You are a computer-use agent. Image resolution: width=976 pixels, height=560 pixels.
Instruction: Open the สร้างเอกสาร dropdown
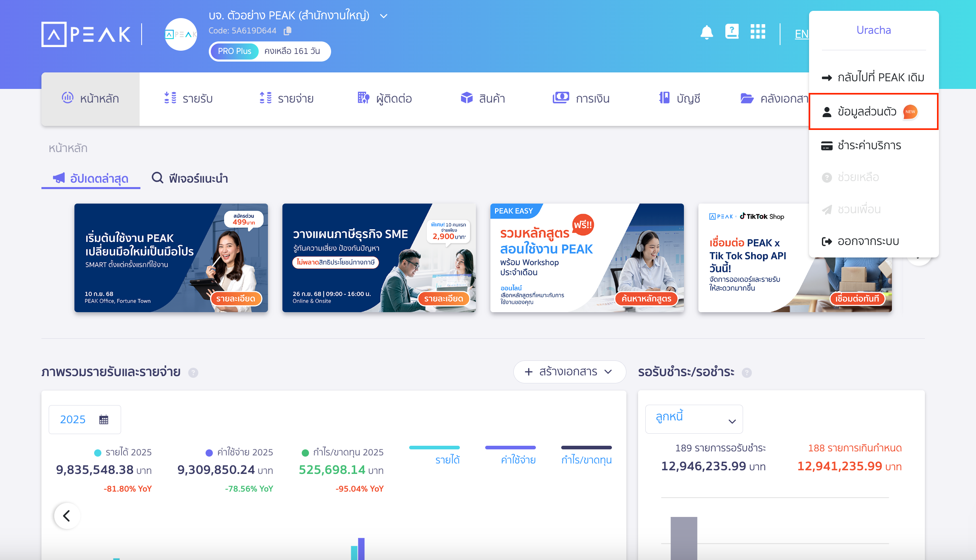point(569,372)
